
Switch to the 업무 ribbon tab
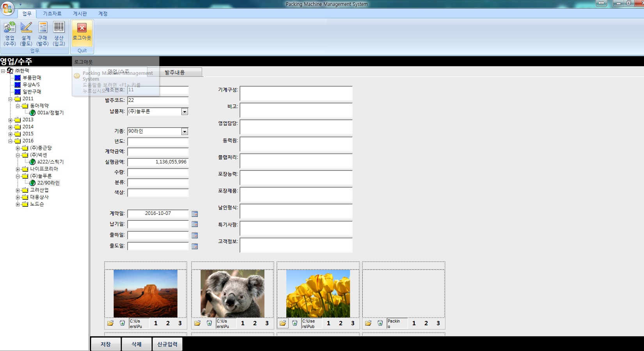(x=27, y=14)
